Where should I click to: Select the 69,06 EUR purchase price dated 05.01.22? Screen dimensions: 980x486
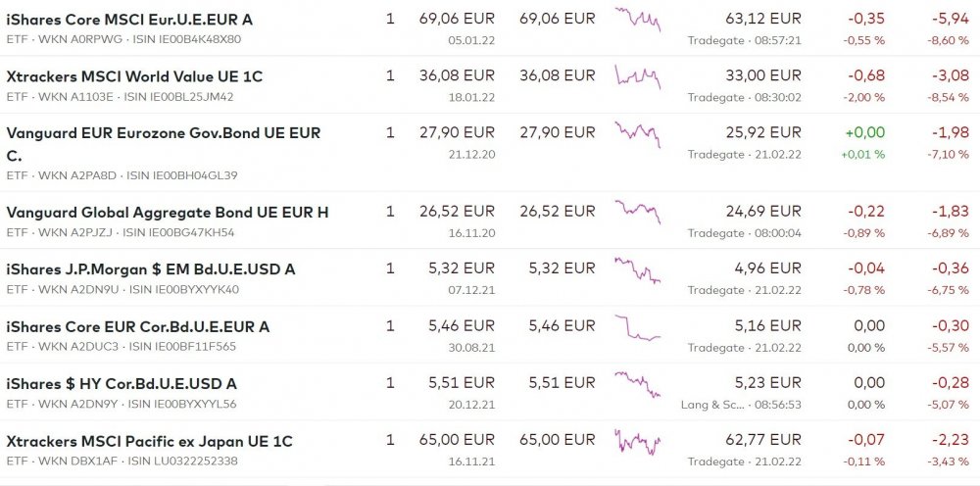[x=456, y=19]
